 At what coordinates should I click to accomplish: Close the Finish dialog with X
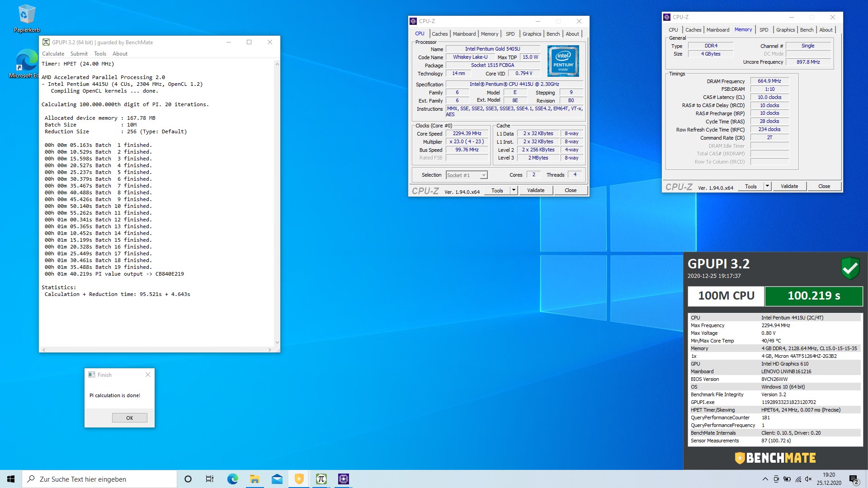click(147, 375)
